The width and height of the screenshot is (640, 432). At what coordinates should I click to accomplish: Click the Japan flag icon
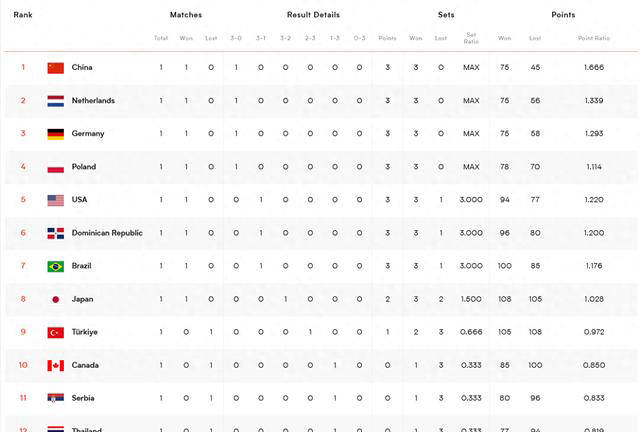tap(56, 299)
